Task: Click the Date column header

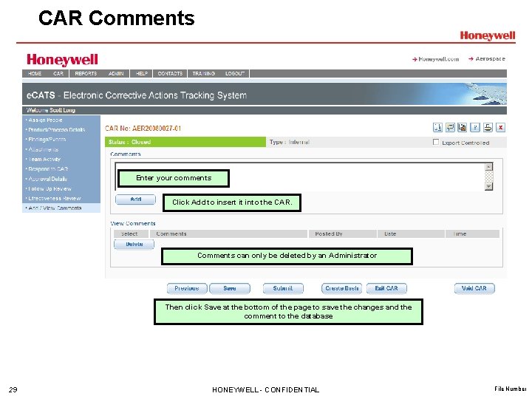Action: pos(411,233)
